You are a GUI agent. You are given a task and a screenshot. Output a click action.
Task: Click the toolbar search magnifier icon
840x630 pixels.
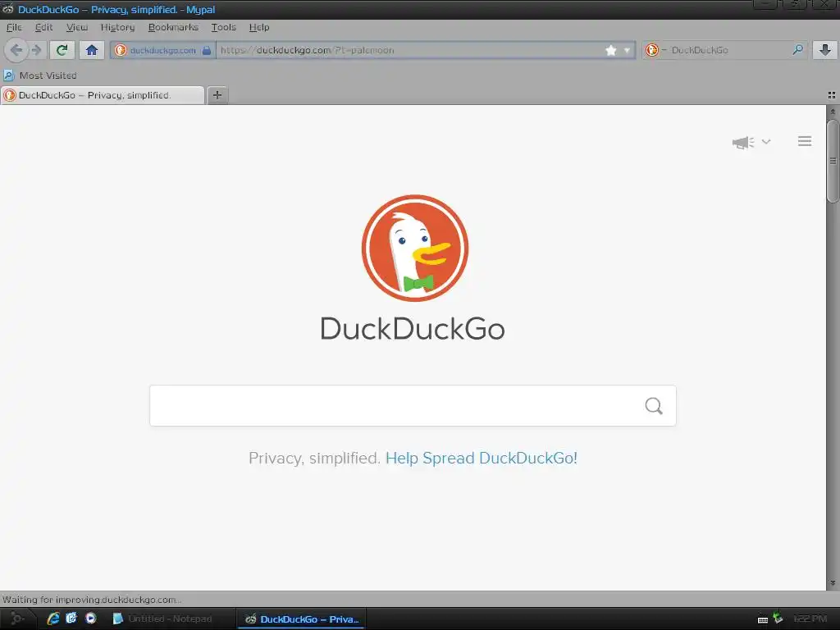tap(797, 50)
